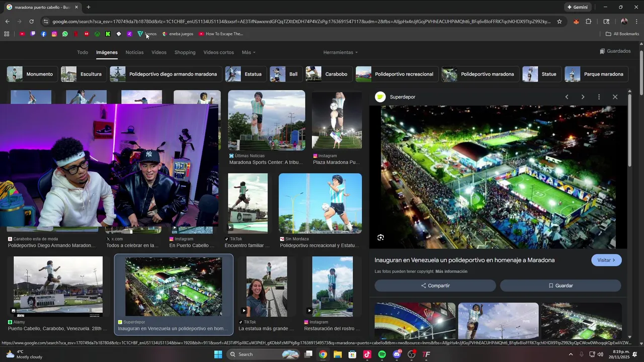
Task: Show next image in preview panel
Action: (x=583, y=97)
